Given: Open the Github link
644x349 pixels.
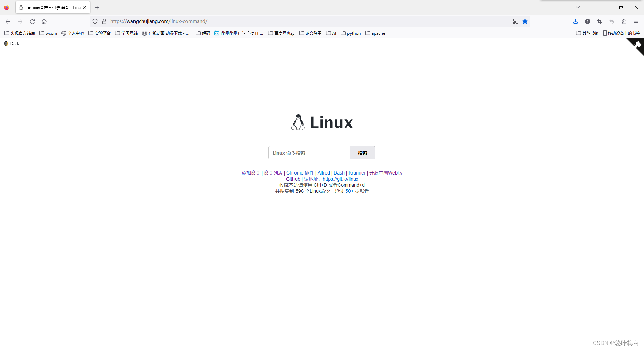Looking at the screenshot, I should click(293, 179).
